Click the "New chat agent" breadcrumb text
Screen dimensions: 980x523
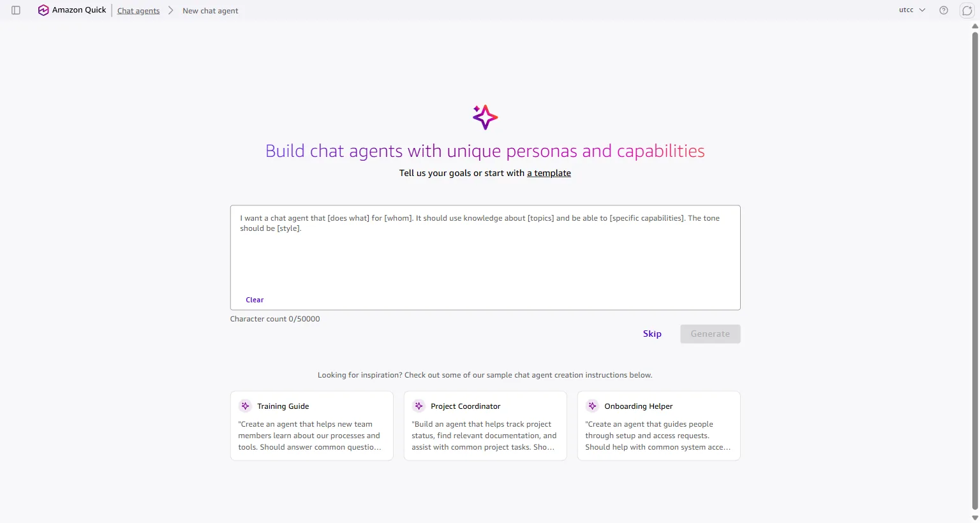click(211, 11)
